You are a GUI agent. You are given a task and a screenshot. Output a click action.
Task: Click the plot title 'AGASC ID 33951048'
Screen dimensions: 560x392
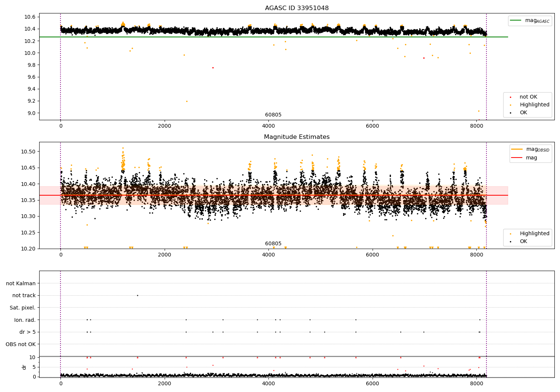pos(297,8)
